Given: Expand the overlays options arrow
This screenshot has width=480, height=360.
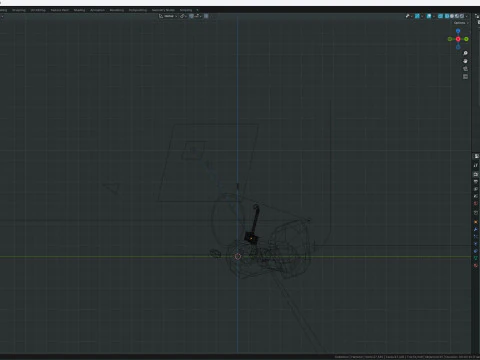Looking at the screenshot, I should pos(434,16).
